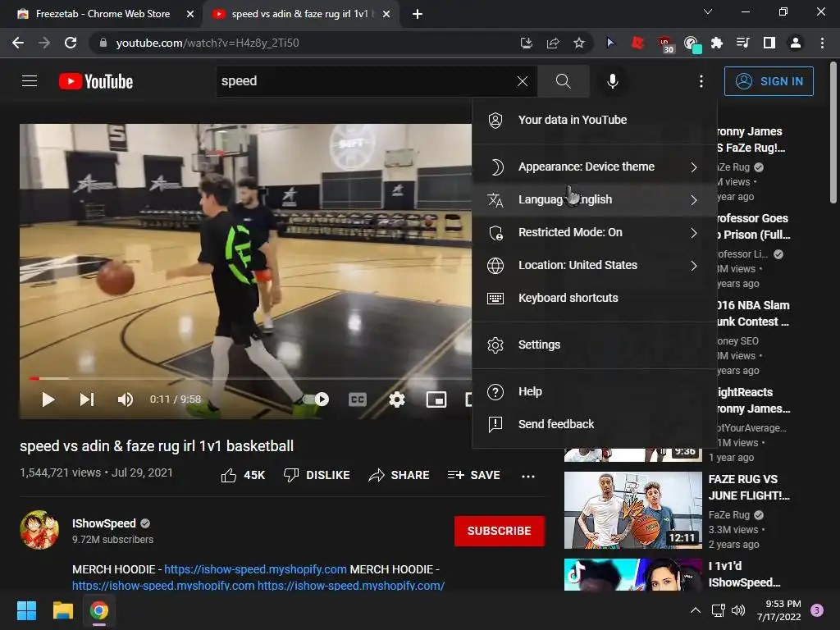840x630 pixels.
Task: Click the Chrome icon in the taskbar
Action: pos(99,610)
